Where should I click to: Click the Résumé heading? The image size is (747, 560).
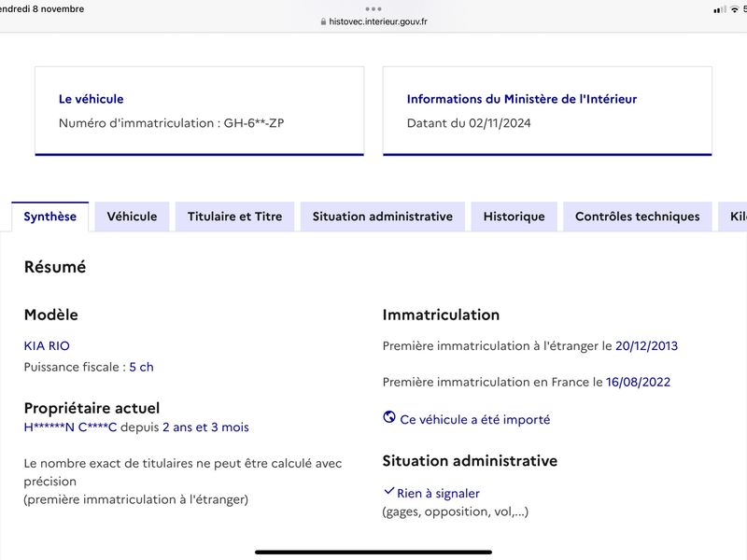tap(55, 267)
